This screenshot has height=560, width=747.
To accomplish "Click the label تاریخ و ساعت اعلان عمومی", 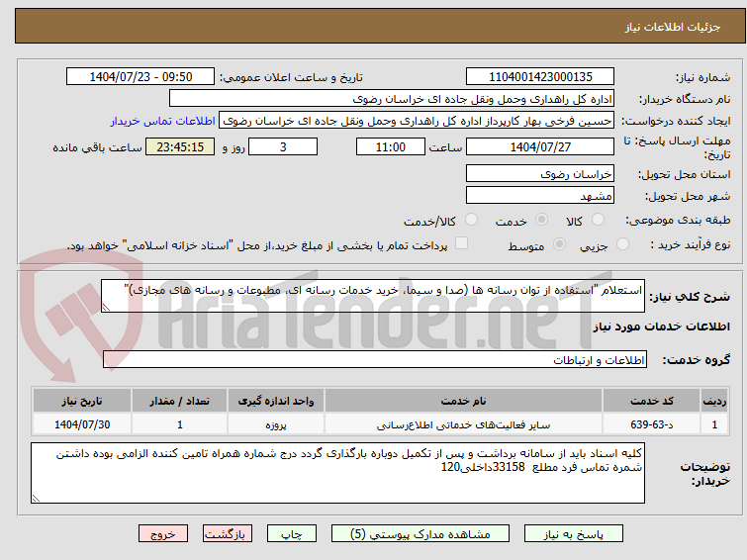I will click(291, 77).
